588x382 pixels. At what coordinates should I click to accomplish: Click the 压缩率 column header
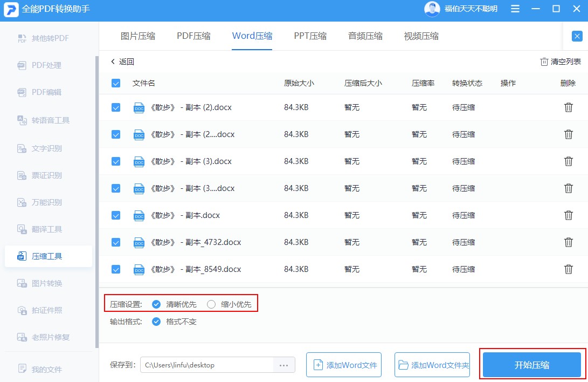click(423, 83)
